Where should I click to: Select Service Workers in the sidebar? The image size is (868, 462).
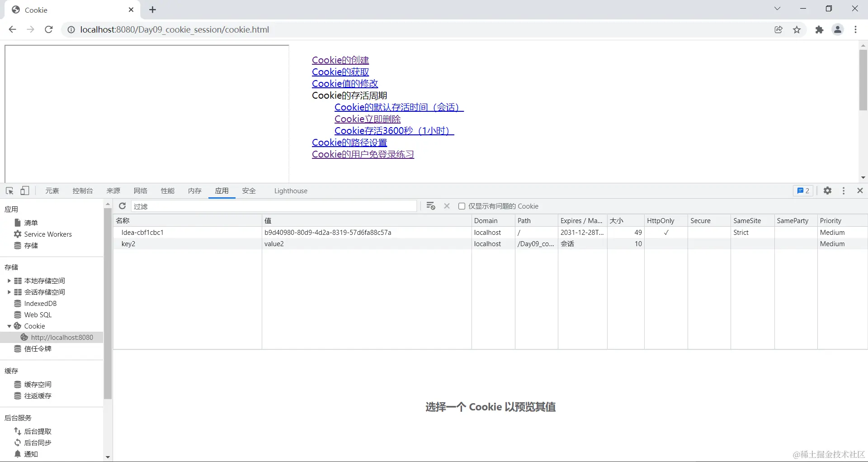48,234
